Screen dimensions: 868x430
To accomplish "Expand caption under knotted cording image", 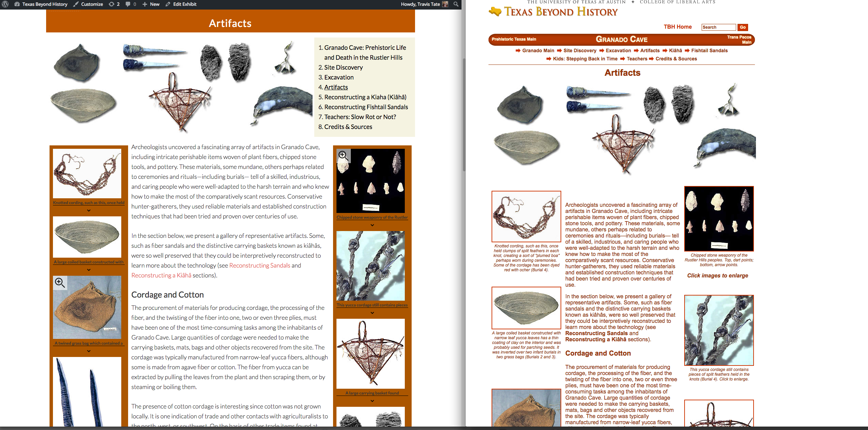I will [89, 211].
